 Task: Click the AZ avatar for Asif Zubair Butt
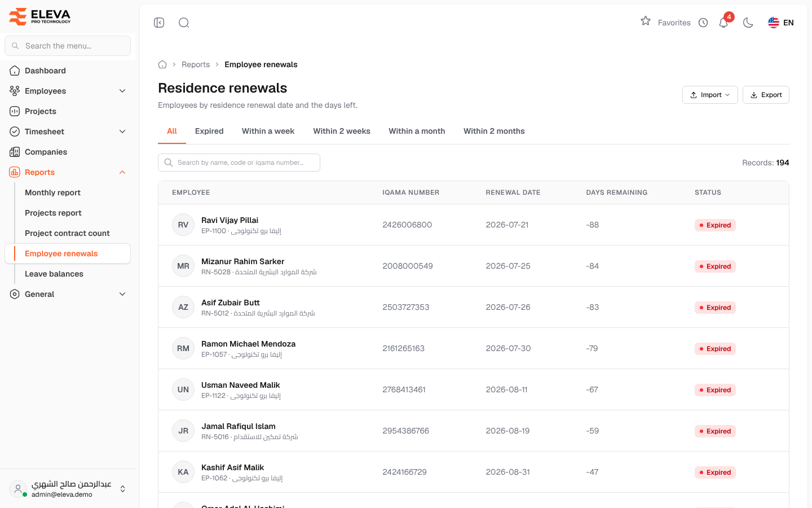[x=183, y=307]
